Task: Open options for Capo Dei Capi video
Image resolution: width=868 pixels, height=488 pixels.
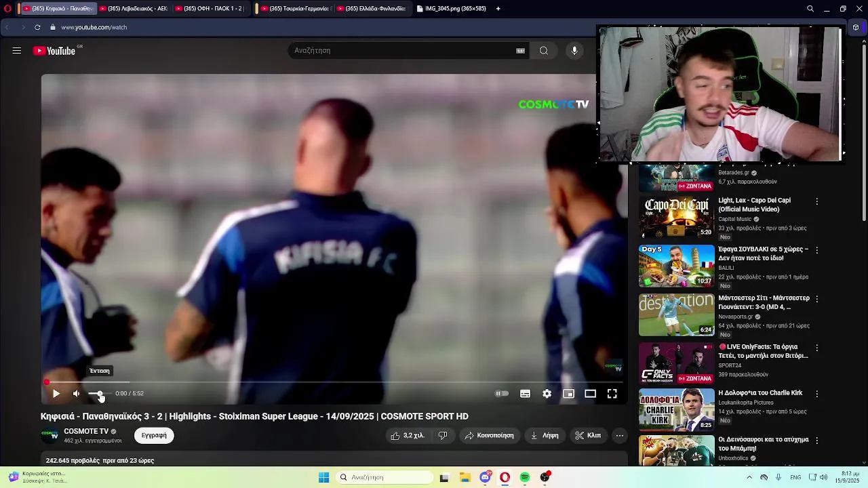Action: point(816,201)
